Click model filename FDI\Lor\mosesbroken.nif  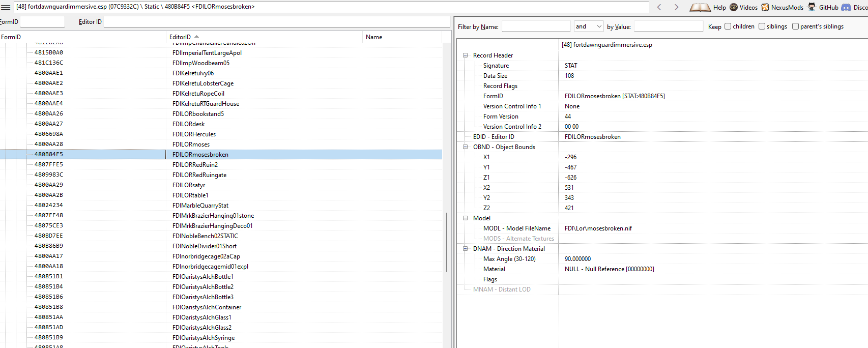pyautogui.click(x=598, y=228)
